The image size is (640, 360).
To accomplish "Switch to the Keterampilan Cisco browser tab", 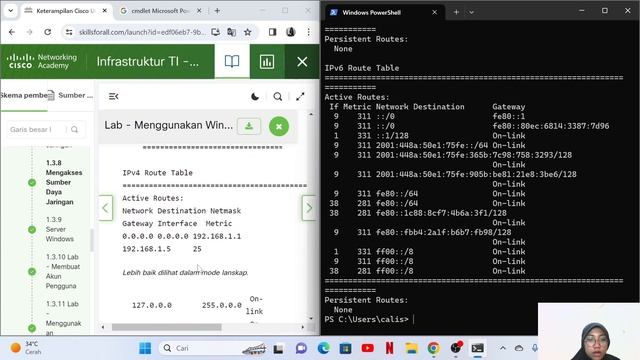I will 65,11.
